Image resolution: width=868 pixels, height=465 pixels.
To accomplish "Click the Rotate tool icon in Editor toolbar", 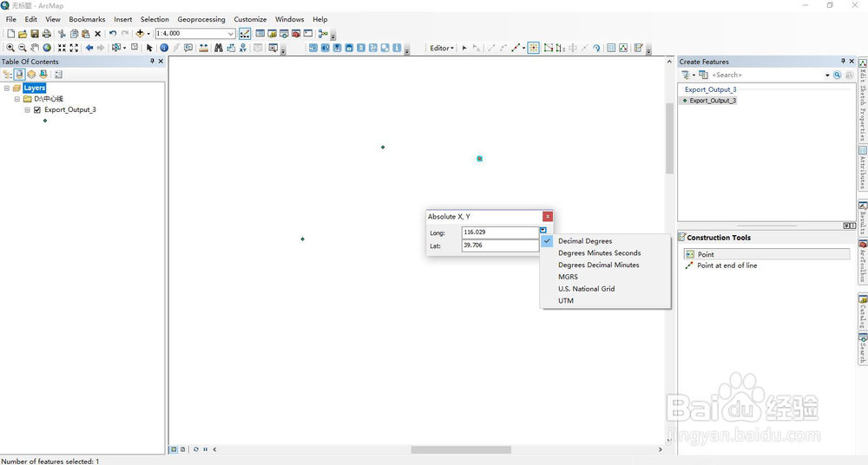I will click(x=597, y=49).
